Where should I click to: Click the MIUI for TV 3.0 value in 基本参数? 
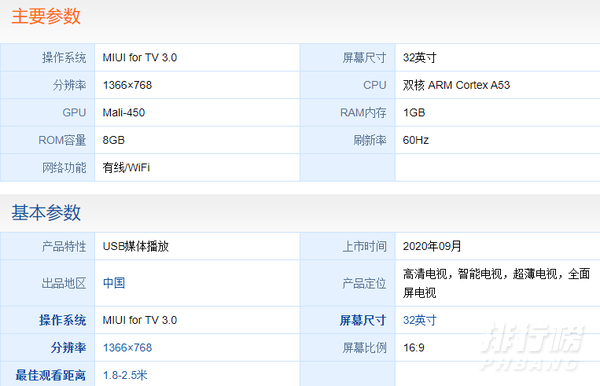pos(140,320)
